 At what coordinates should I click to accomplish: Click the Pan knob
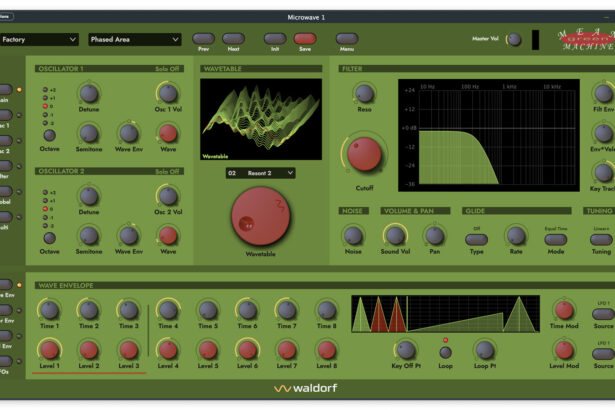point(435,236)
